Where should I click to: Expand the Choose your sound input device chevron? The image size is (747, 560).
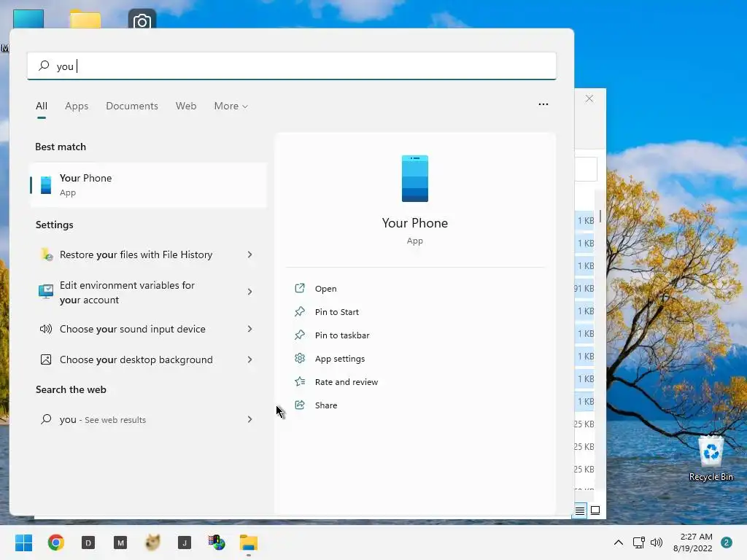(x=249, y=329)
